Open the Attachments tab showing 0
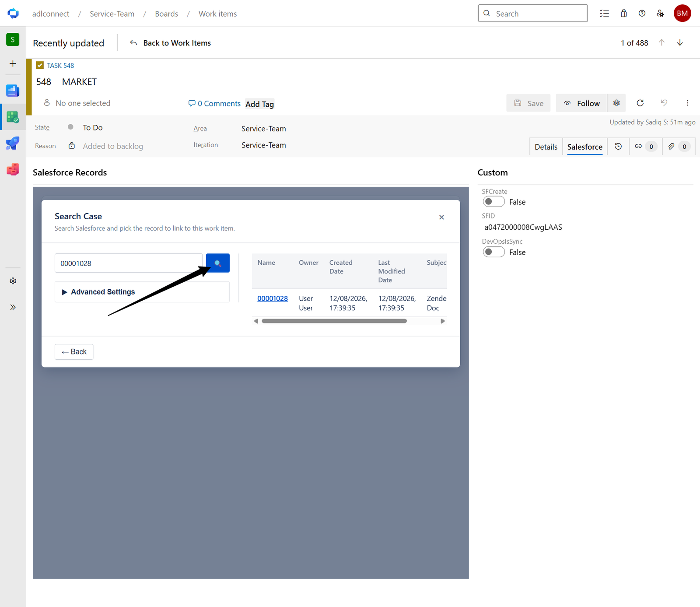700x607 pixels. tap(679, 147)
